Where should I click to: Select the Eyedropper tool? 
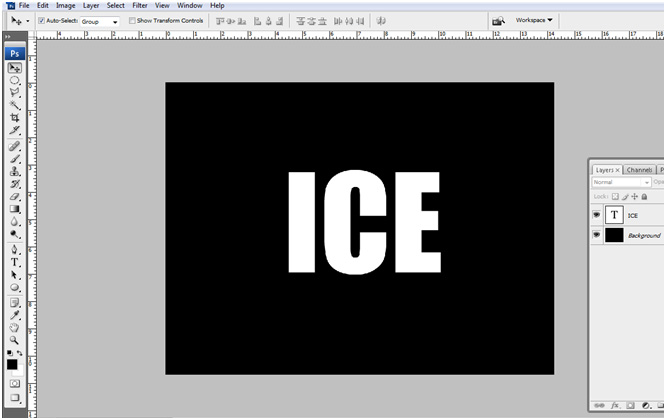pos(15,315)
